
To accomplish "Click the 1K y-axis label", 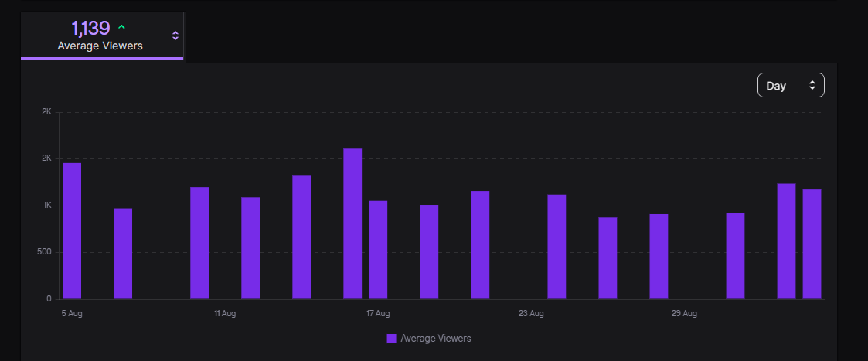I will click(47, 206).
